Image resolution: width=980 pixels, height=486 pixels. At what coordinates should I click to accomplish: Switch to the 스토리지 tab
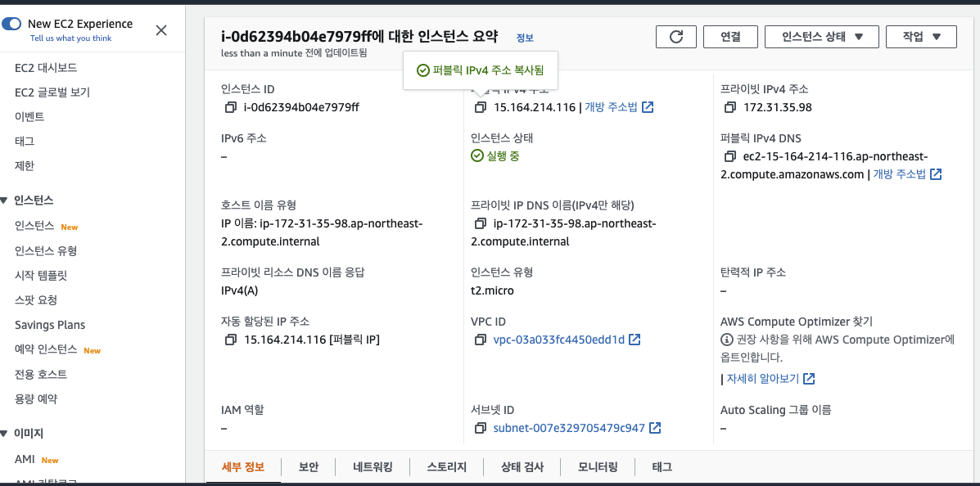pos(447,467)
